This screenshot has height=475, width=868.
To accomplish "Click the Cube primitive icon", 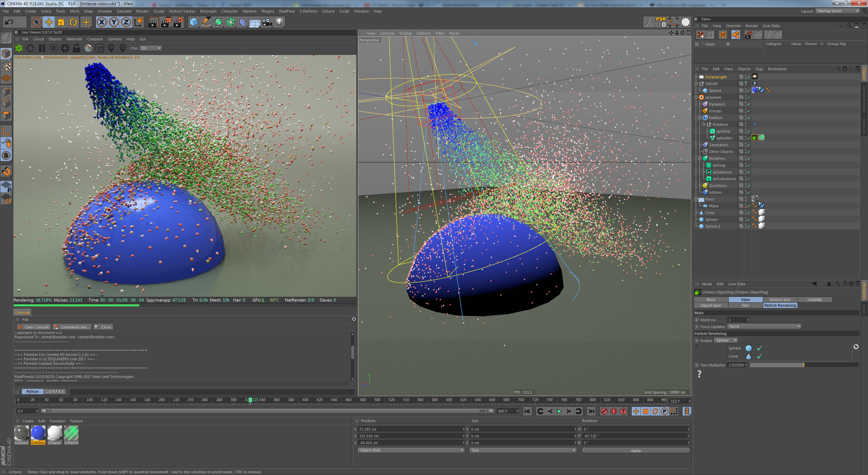I will tap(194, 22).
